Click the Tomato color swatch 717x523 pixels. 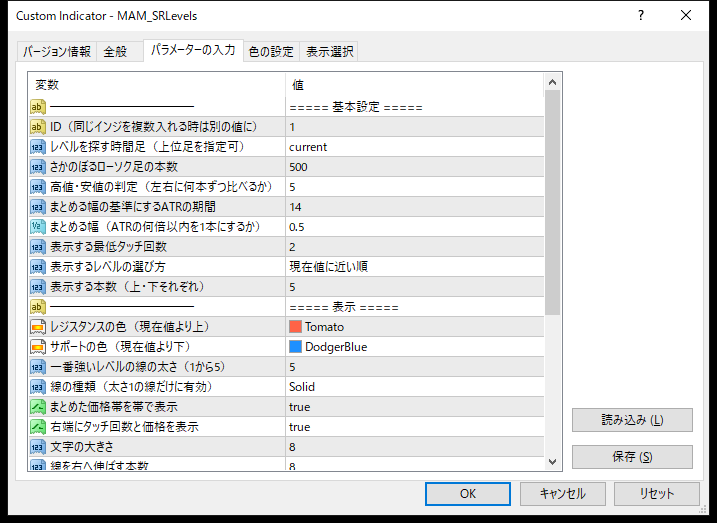295,327
